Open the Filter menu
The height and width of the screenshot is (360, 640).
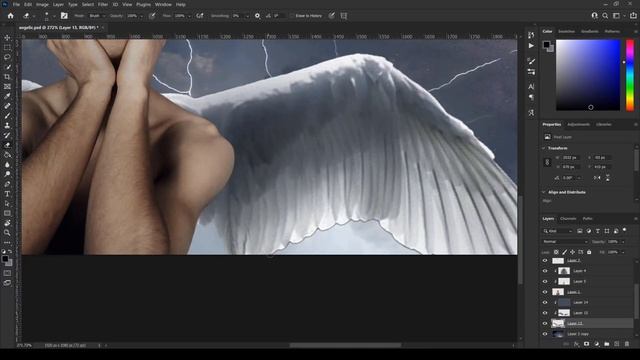click(103, 4)
